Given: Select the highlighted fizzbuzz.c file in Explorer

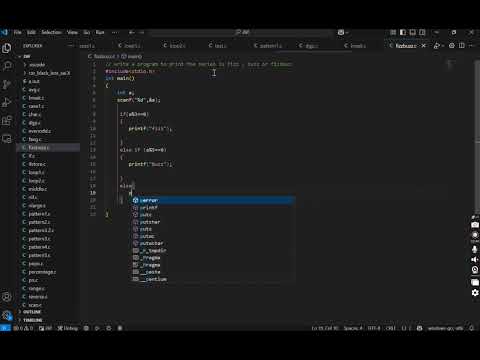Looking at the screenshot, I should (x=48, y=148).
